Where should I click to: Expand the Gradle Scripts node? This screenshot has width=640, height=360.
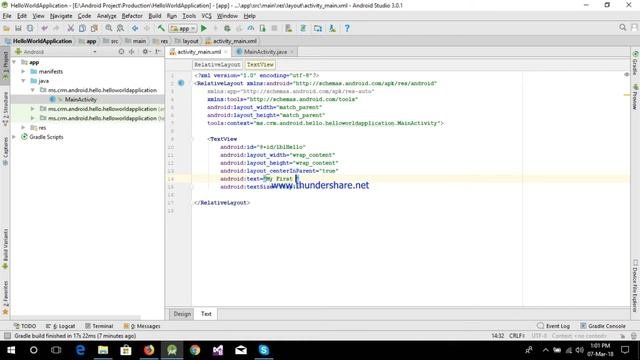tap(15, 137)
